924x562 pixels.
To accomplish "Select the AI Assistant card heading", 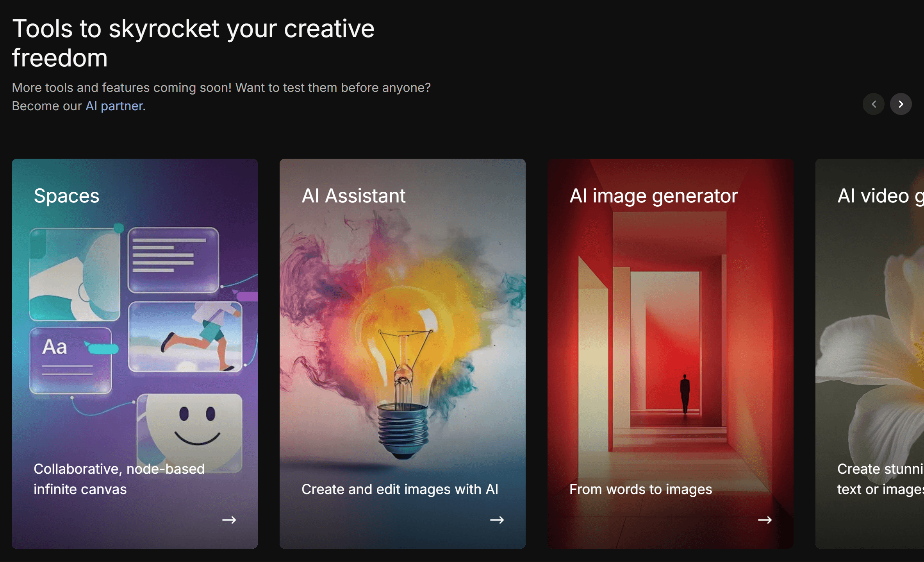I will [353, 195].
